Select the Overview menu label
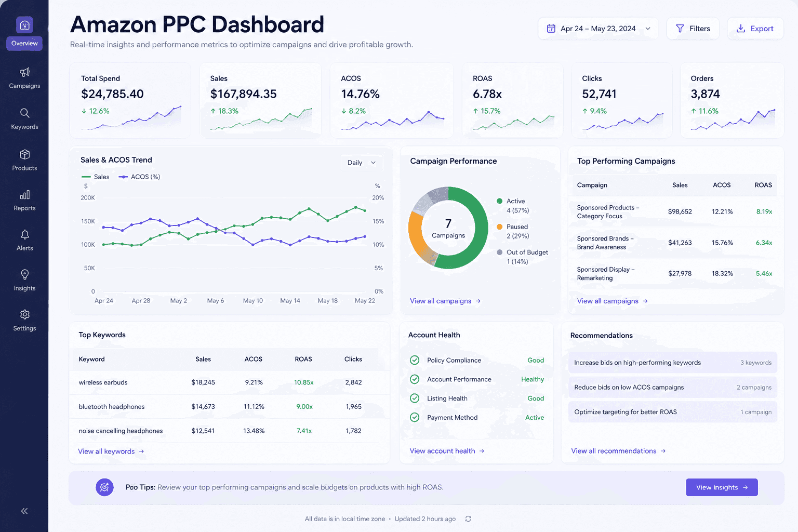Screen dimensions: 798x532 [x=24, y=43]
